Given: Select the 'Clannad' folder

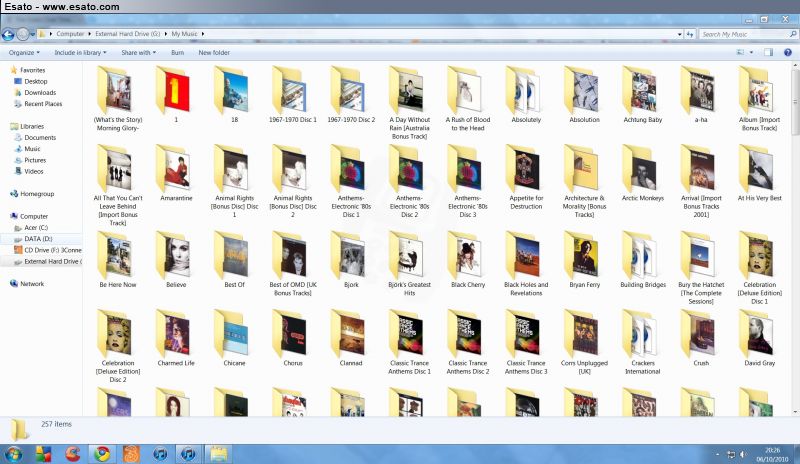Looking at the screenshot, I should click(351, 339).
